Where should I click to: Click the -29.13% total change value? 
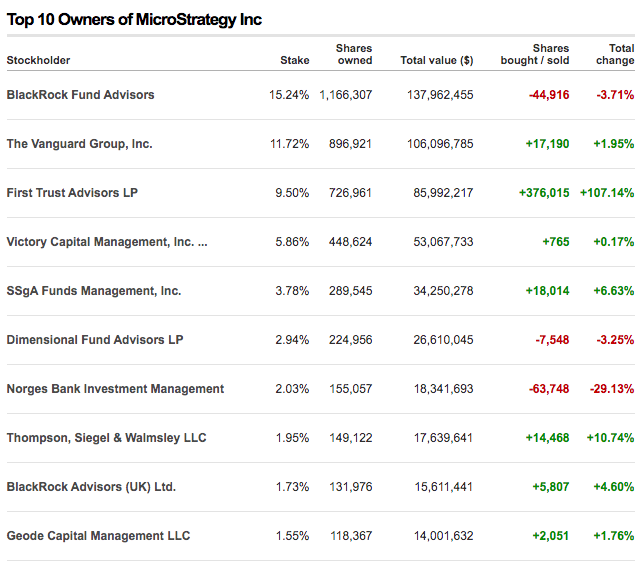(612, 389)
